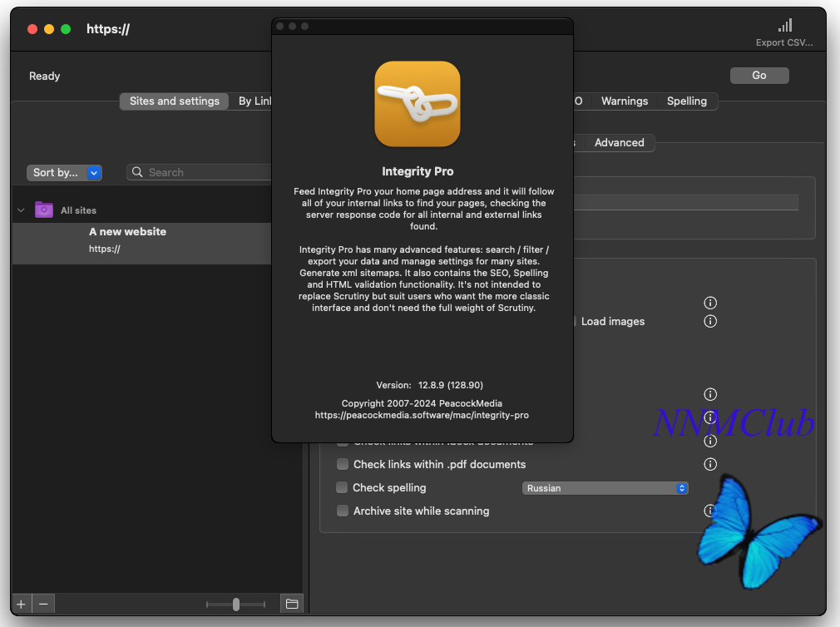Adjust the sidebar size slider
The height and width of the screenshot is (627, 840).
point(235,604)
